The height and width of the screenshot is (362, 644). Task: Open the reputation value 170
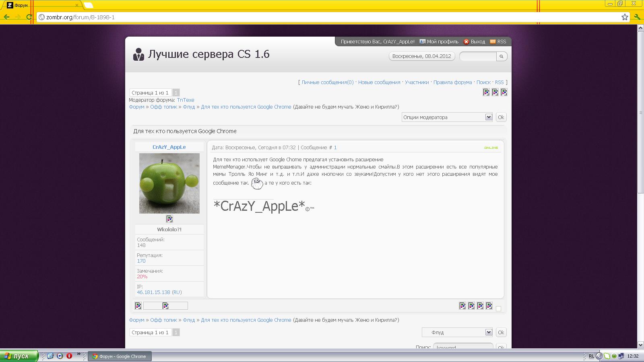tap(141, 261)
